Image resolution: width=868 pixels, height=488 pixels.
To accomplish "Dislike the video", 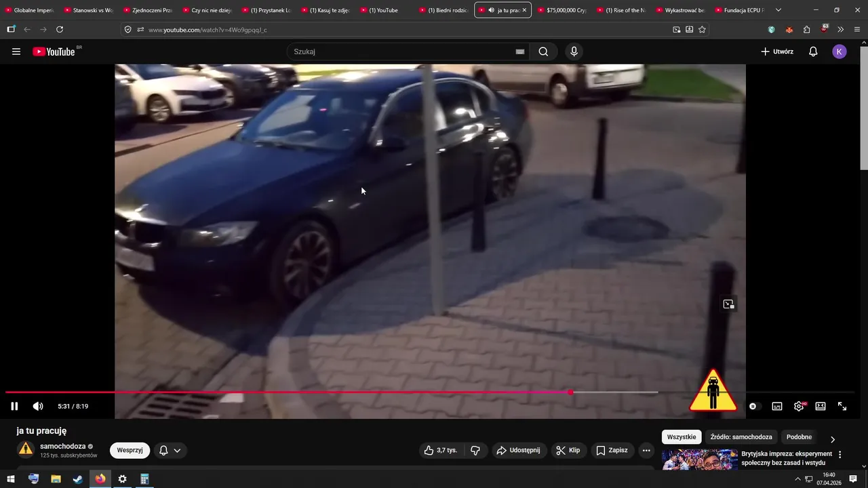I will point(475,450).
